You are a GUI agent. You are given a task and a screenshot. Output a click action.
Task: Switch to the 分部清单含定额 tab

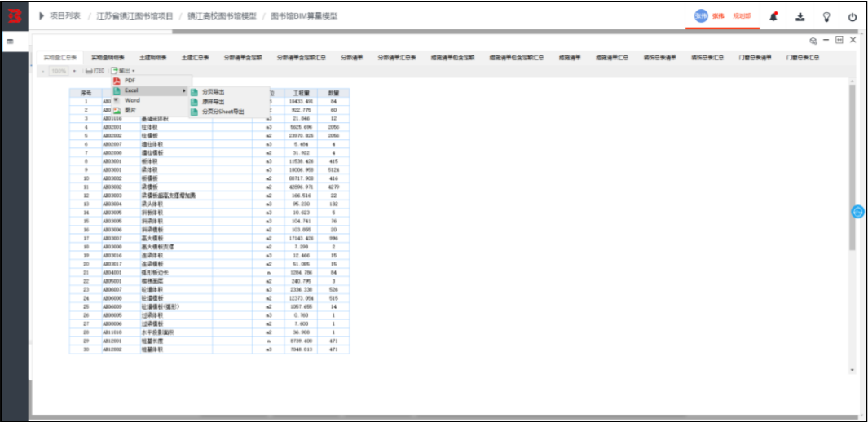click(243, 58)
